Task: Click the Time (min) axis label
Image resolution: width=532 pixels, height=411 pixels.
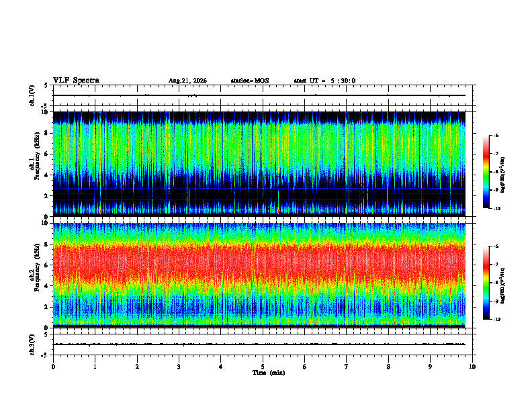Action: tap(269, 373)
